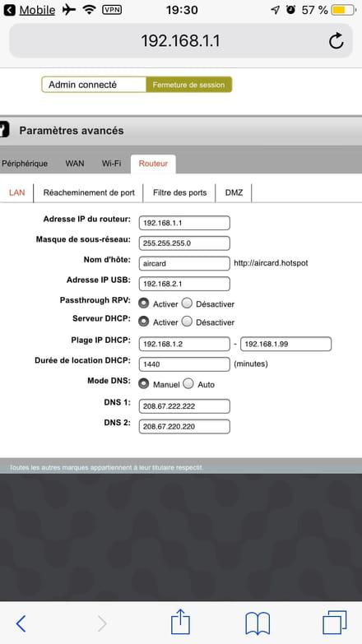Image resolution: width=362 pixels, height=644 pixels.
Task: Switch to the WAN tab
Action: pyautogui.click(x=75, y=164)
